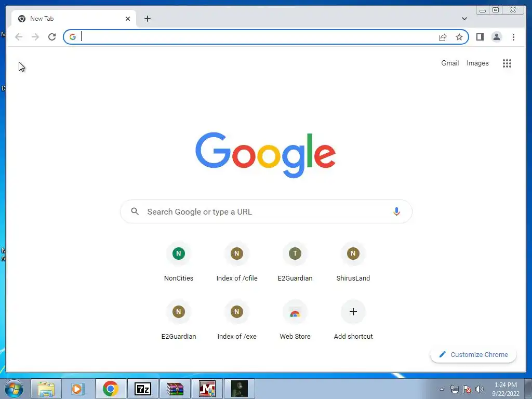Open Action Center flag tray icon
This screenshot has height=399, width=532.
tap(467, 389)
